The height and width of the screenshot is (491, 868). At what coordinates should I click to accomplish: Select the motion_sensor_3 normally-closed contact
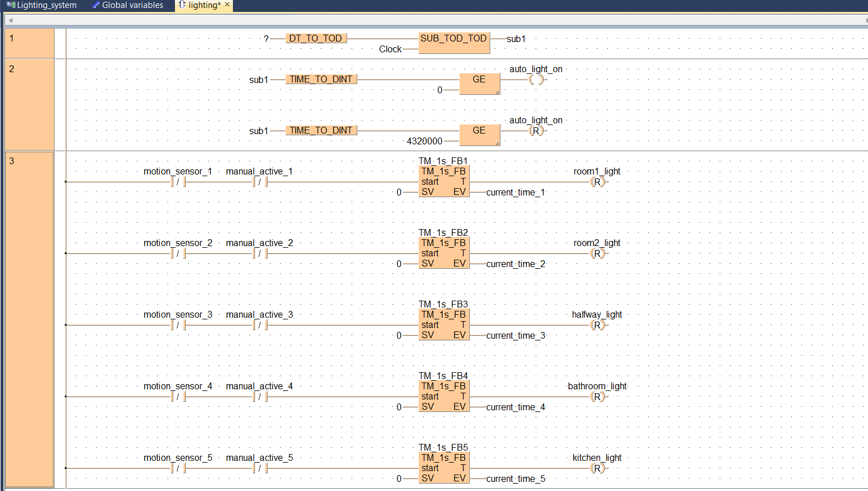[178, 325]
